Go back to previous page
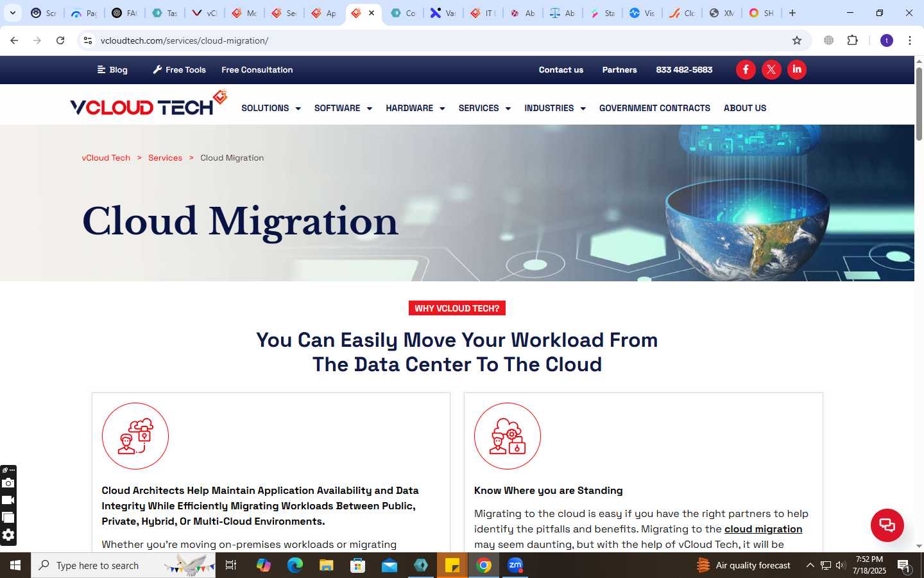Viewport: 924px width, 578px height. pos(14,40)
